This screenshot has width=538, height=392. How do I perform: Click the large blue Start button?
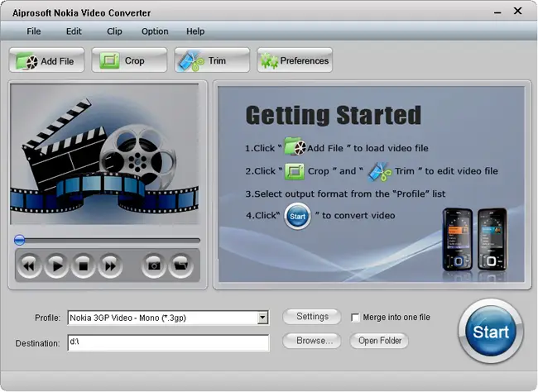491,332
